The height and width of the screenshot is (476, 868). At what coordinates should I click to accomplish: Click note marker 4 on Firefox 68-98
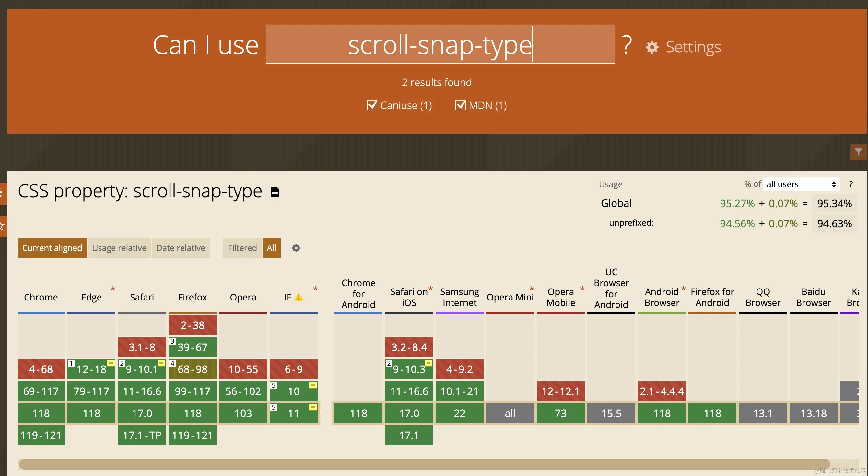tap(172, 363)
